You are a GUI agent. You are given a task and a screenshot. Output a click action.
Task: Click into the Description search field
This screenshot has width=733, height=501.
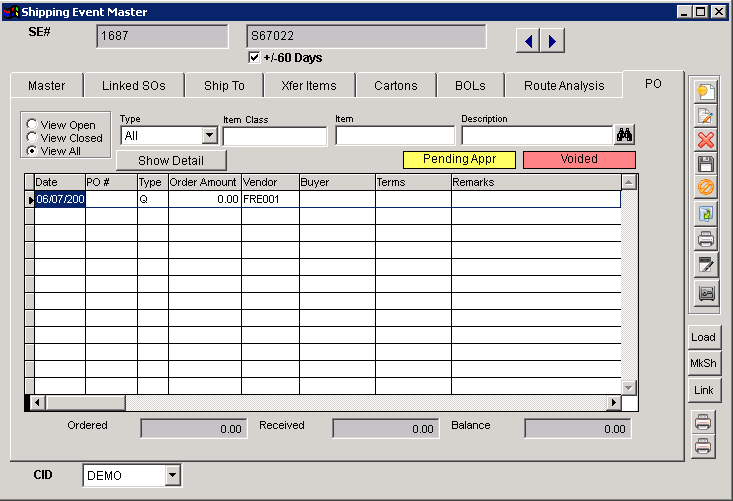tap(535, 136)
